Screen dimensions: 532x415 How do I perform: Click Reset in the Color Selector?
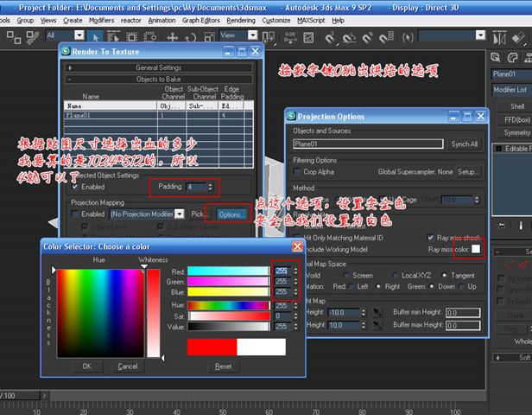coord(223,367)
